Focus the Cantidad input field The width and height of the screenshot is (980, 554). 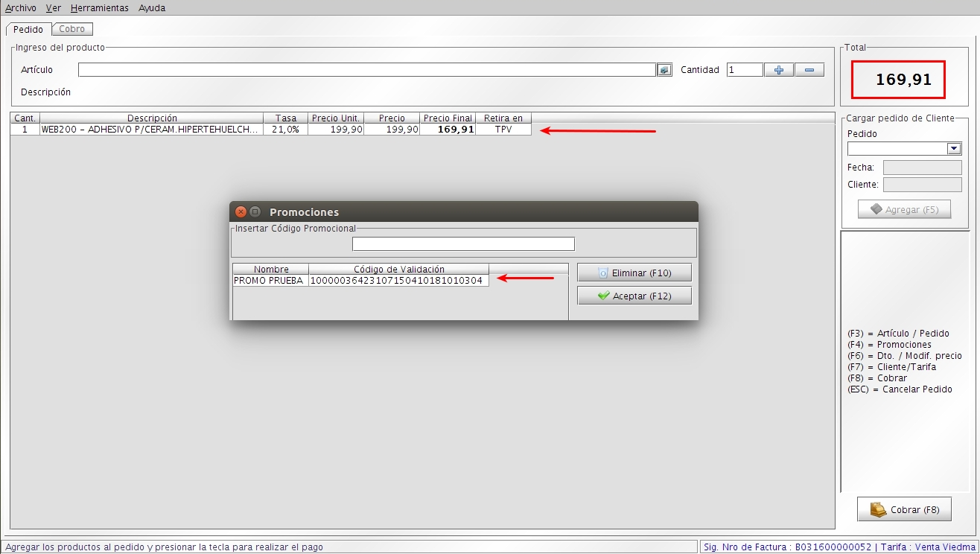point(745,70)
